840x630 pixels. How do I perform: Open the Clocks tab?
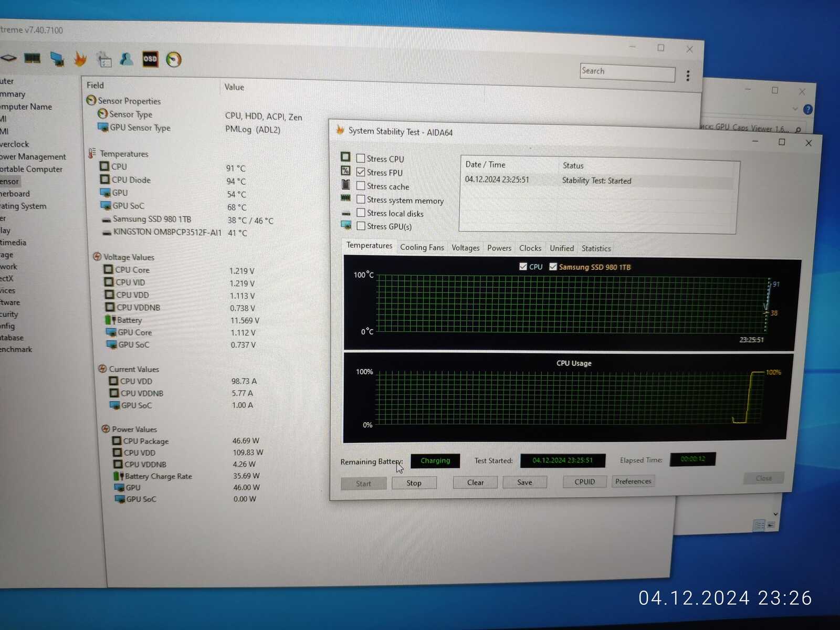530,248
